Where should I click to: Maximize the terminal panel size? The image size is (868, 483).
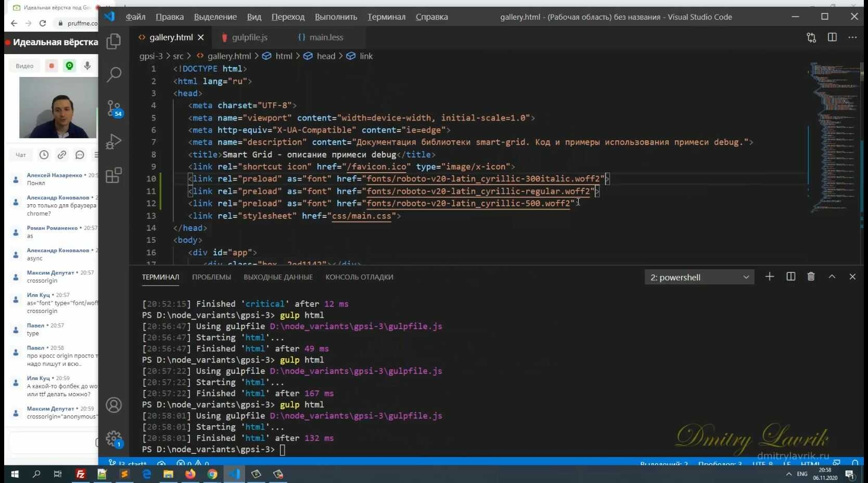point(832,277)
